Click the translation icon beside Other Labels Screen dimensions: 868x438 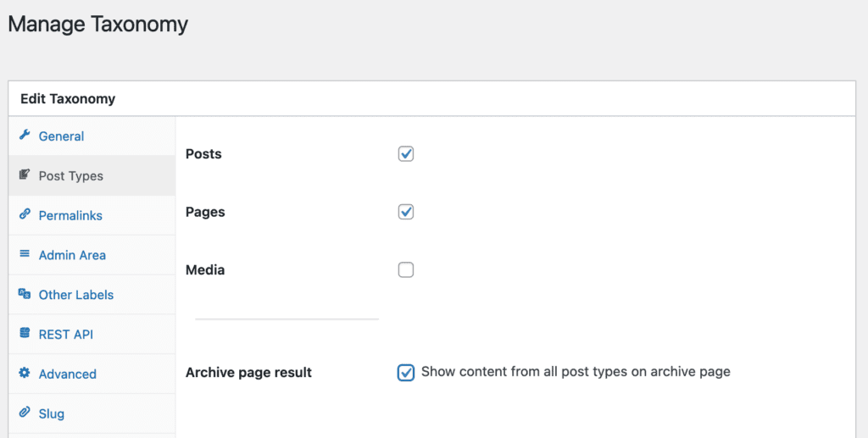click(x=25, y=294)
